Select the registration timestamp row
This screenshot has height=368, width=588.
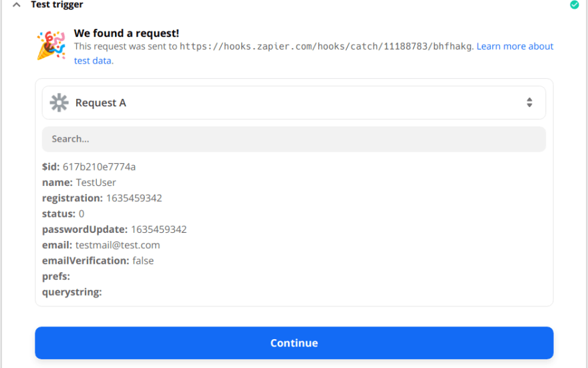pyautogui.click(x=102, y=198)
